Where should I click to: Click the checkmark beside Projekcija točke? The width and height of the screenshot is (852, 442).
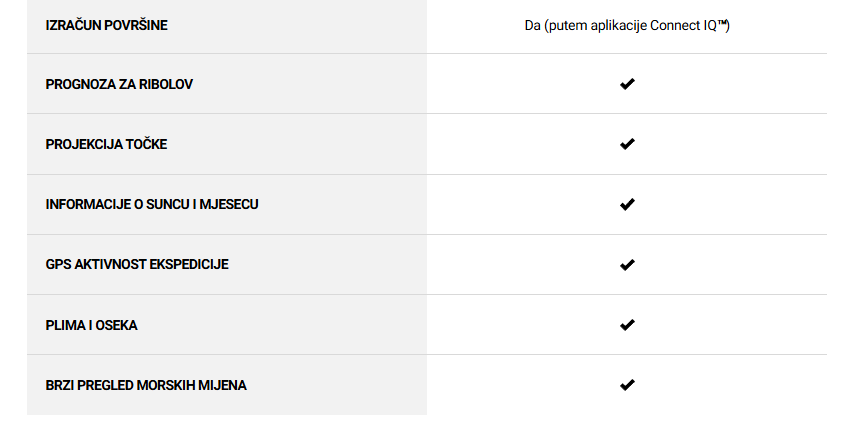627,144
